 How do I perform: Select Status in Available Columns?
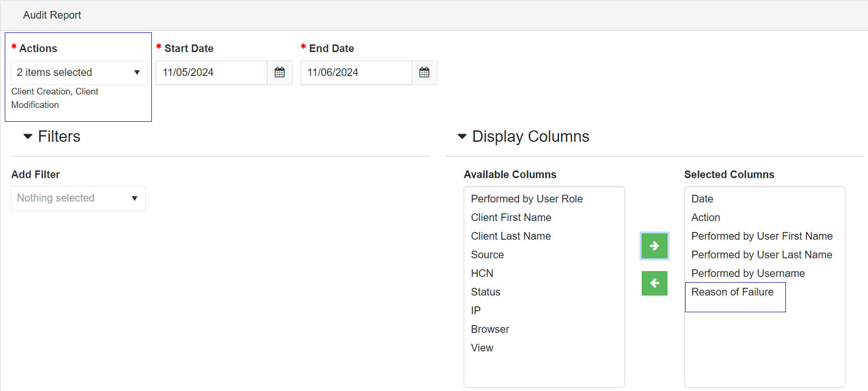(x=485, y=292)
